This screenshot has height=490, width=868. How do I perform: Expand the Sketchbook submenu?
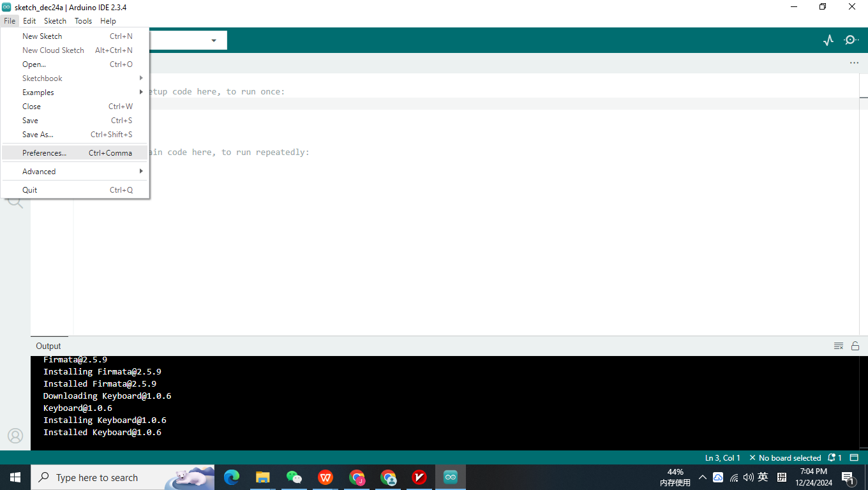click(x=75, y=78)
